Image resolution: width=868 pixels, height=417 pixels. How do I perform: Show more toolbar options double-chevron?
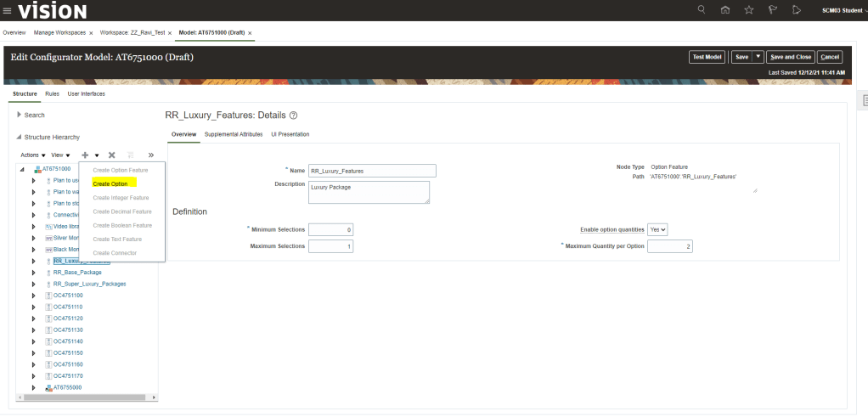[151, 155]
